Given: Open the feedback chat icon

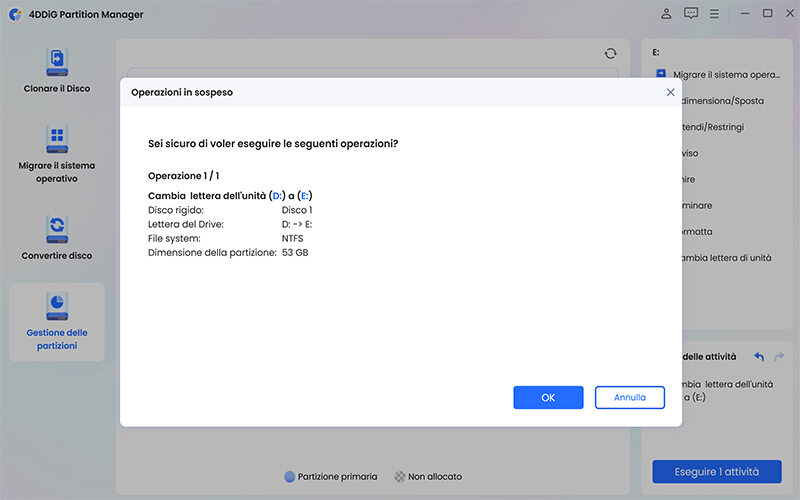Looking at the screenshot, I should click(x=691, y=14).
